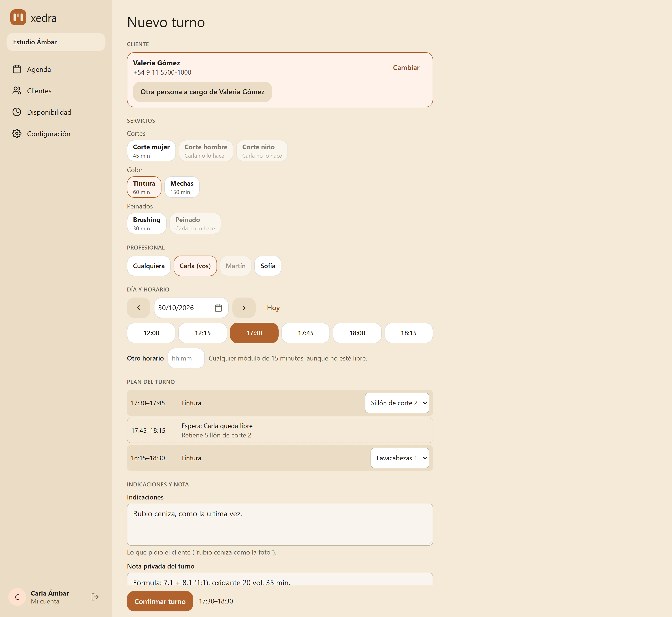Choose Cualquiera as professional
Viewport: 672px width, 617px height.
coord(149,266)
